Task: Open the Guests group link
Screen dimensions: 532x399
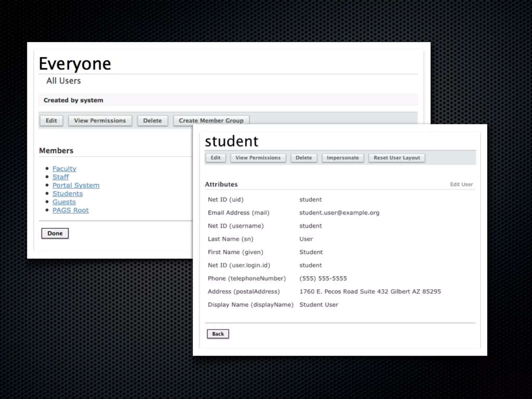Action: coord(64,202)
